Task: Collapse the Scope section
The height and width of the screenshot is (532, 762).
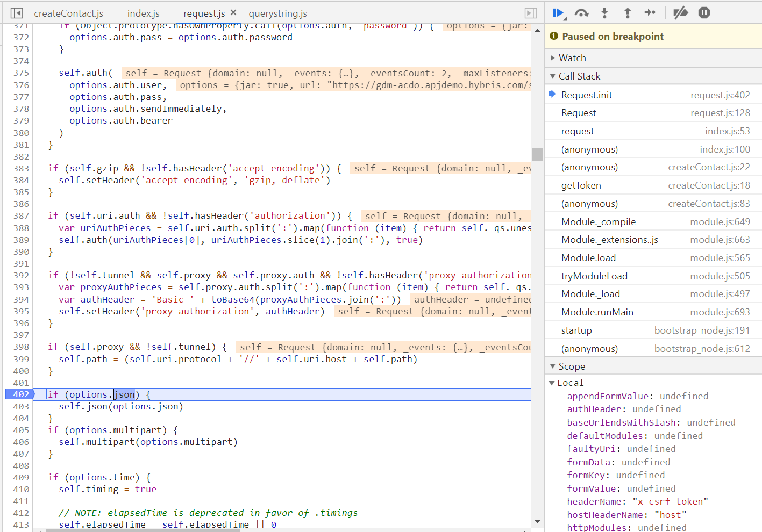Action: [x=653, y=366]
